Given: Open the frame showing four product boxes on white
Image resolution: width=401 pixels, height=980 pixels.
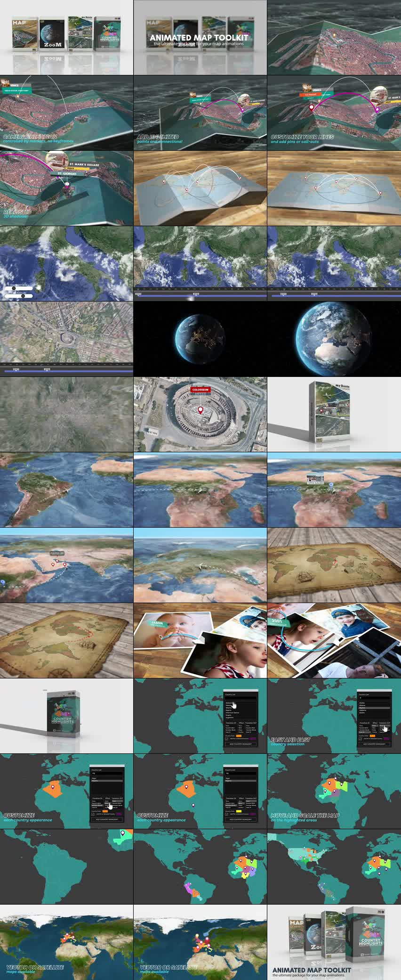Looking at the screenshot, I should click(66, 37).
